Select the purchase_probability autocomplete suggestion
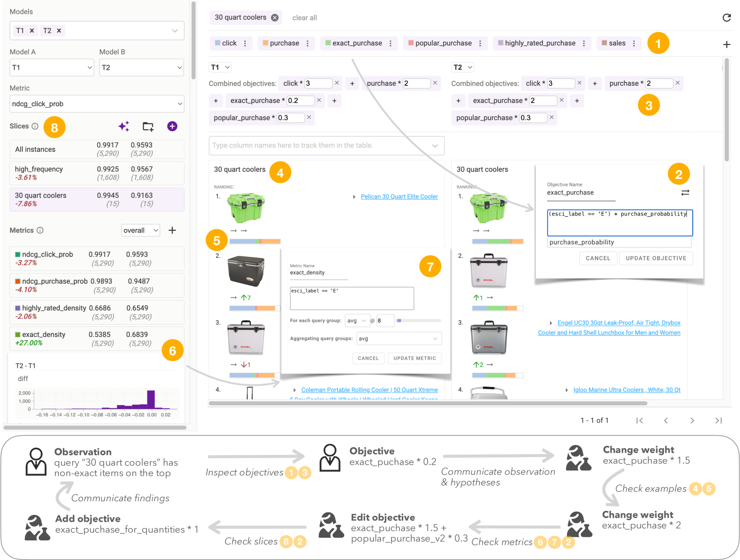The width and height of the screenshot is (740, 560). (619, 242)
